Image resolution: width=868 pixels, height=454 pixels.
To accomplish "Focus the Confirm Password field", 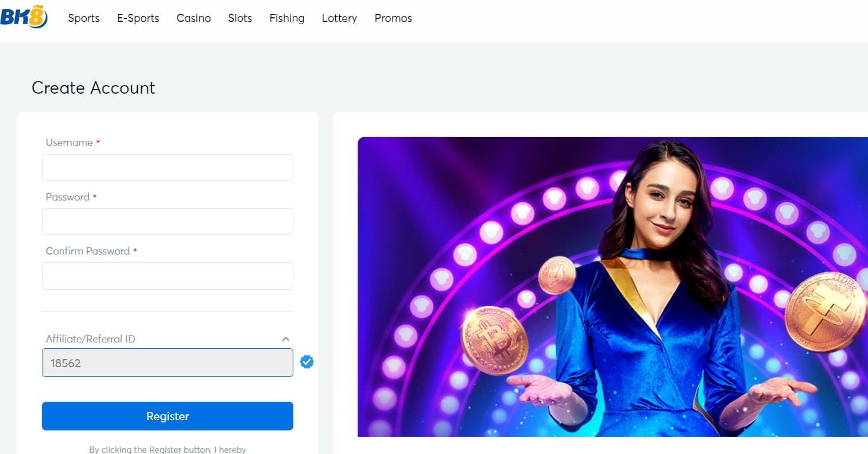I will tap(168, 276).
